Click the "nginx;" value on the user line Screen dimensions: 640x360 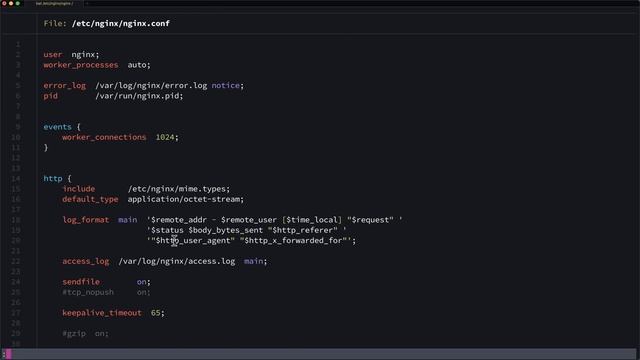(x=85, y=54)
